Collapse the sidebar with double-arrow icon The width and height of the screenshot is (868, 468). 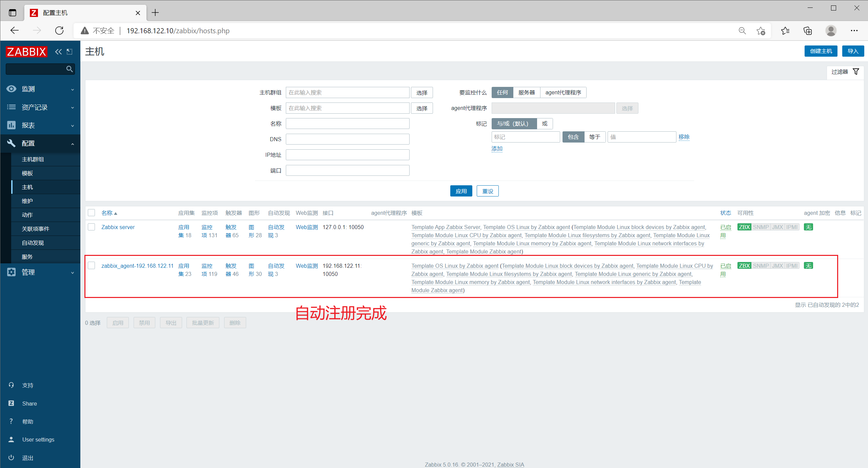click(58, 52)
